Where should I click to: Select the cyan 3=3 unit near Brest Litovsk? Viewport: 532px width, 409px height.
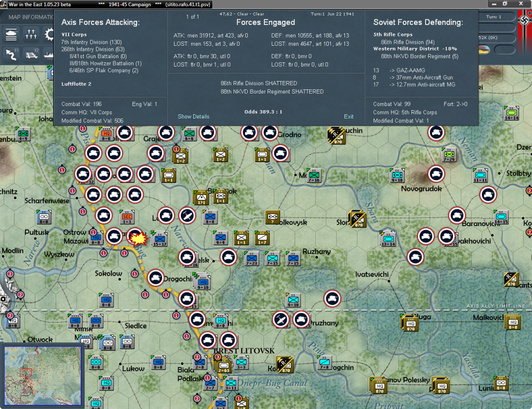pos(241,363)
